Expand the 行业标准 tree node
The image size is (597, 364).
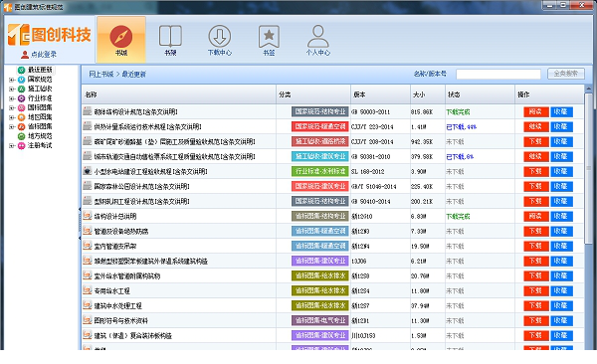point(11,98)
